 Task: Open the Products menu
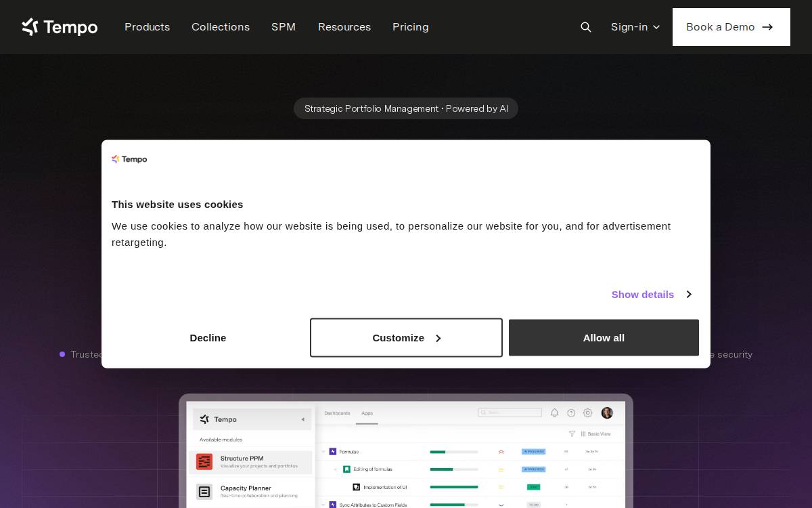pos(147,27)
